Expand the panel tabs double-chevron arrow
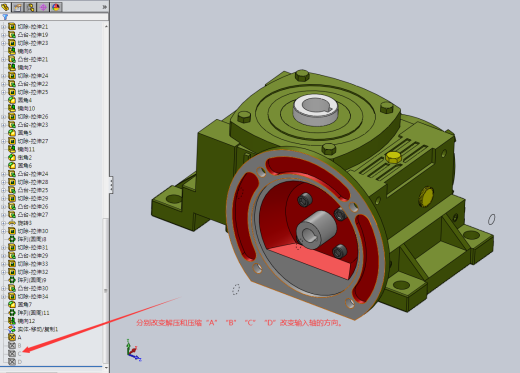This screenshot has width=520, height=373. click(104, 7)
